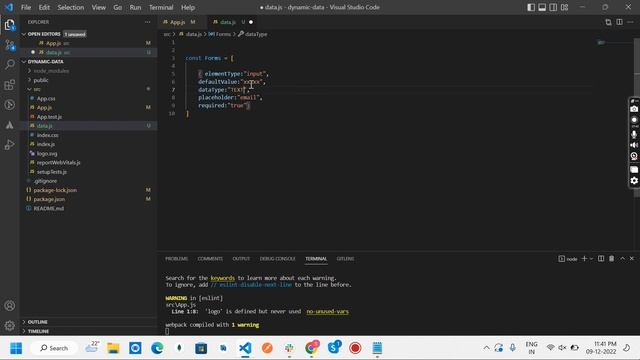This screenshot has width=640, height=360.
Task: Open Google Chrome from taskbar
Action: point(311,348)
